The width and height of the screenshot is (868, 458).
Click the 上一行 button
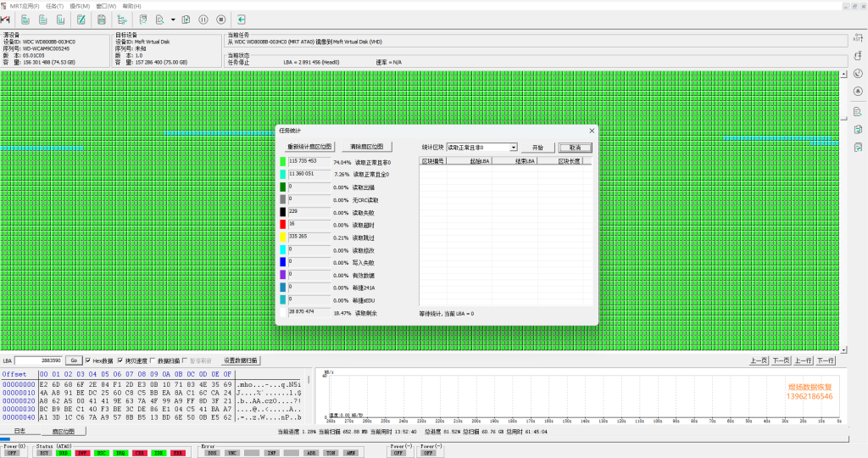click(803, 360)
